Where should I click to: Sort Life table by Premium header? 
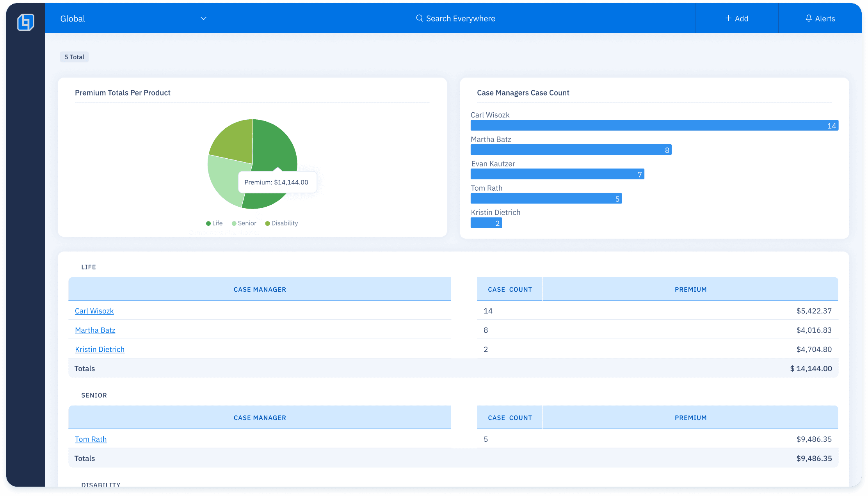pyautogui.click(x=690, y=289)
